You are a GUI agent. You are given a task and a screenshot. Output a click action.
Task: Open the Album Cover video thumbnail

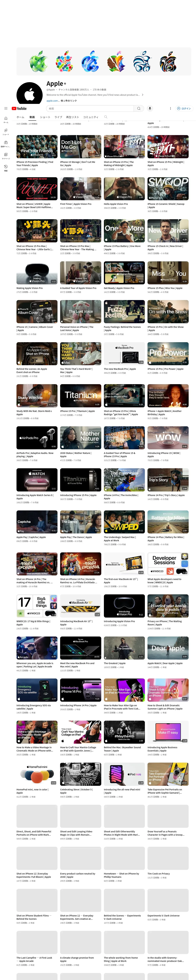(x=37, y=312)
